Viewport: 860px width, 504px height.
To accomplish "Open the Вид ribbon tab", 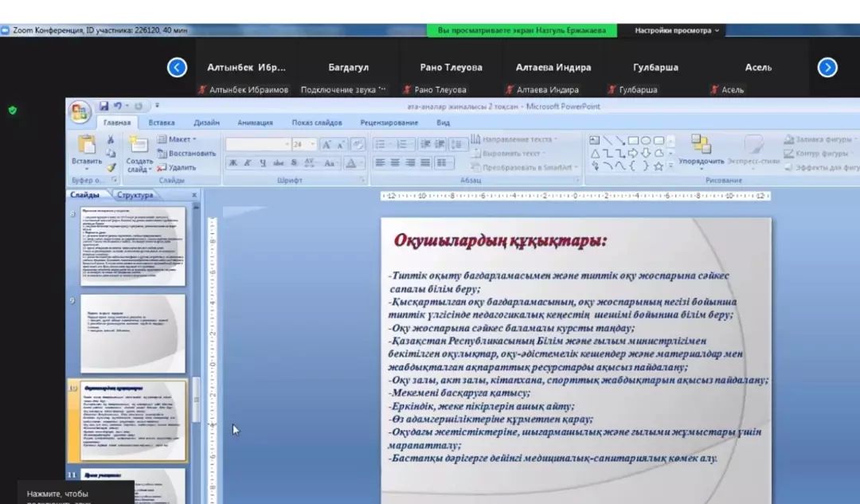I will (x=444, y=123).
